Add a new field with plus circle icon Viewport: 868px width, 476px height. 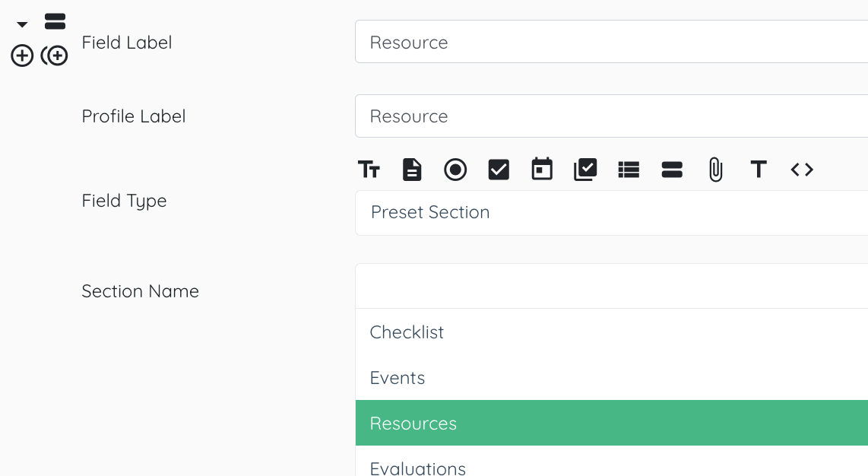click(22, 56)
